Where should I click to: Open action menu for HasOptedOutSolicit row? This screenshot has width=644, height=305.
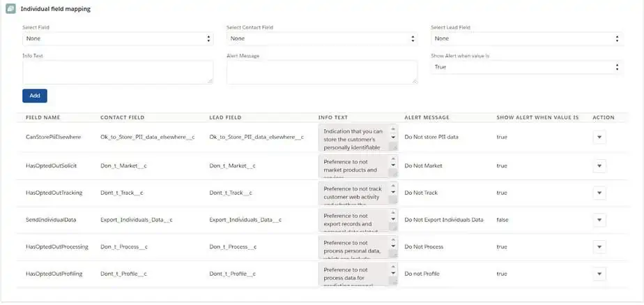(599, 166)
